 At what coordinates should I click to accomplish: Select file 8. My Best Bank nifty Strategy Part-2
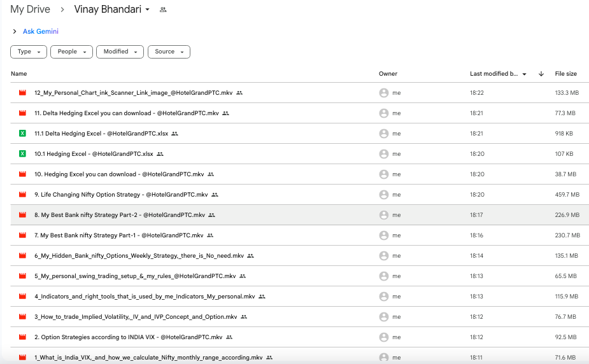(x=120, y=214)
